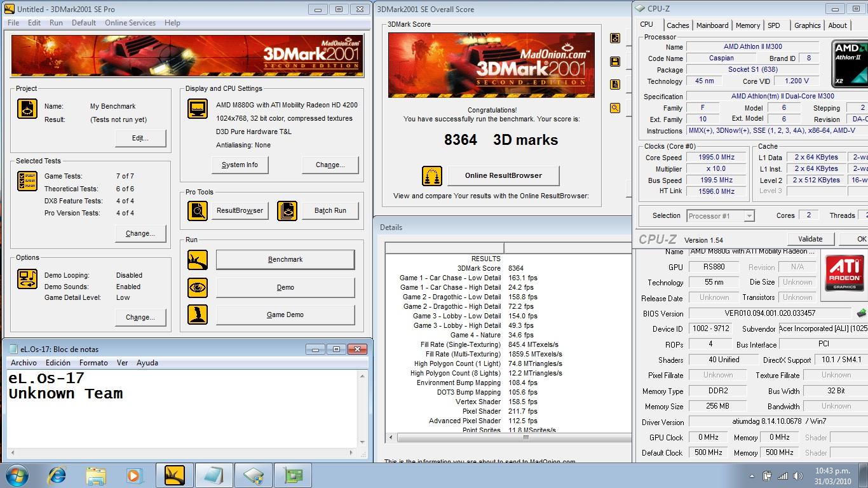
Task: Open the Online Services menu
Action: [130, 23]
